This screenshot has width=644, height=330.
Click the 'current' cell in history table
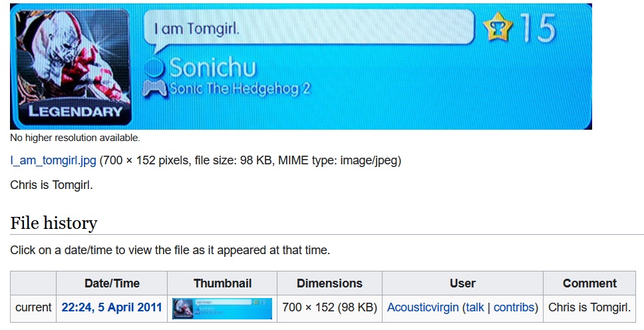click(x=33, y=307)
